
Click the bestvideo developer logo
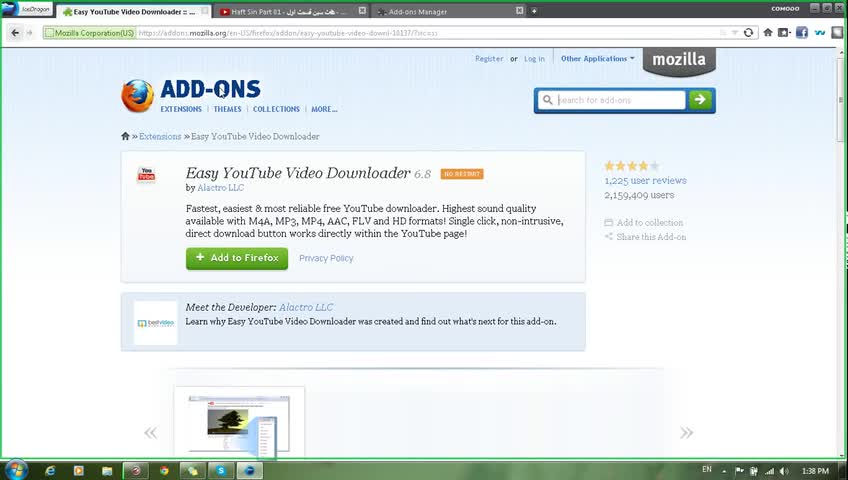[x=156, y=323]
